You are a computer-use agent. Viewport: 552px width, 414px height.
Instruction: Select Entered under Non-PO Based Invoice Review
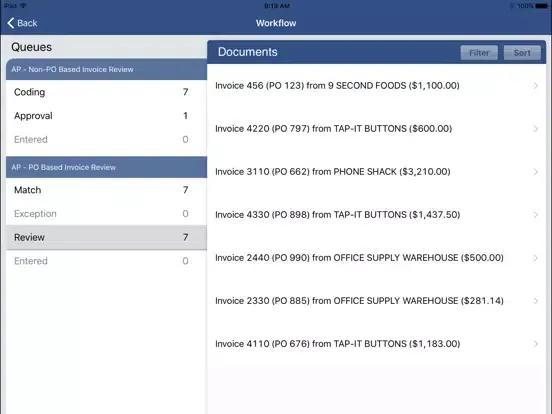[106, 139]
